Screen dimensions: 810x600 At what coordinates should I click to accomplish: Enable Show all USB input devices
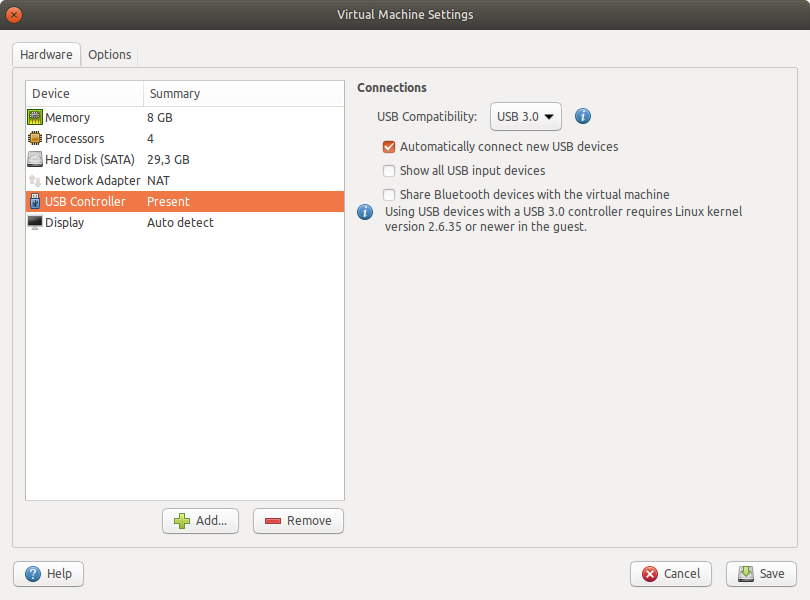click(390, 171)
